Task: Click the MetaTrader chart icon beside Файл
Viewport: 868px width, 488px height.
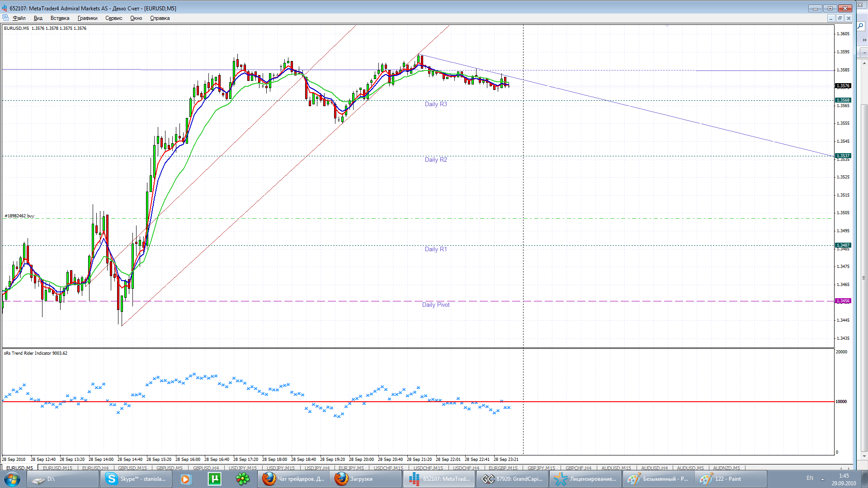Action: point(5,18)
